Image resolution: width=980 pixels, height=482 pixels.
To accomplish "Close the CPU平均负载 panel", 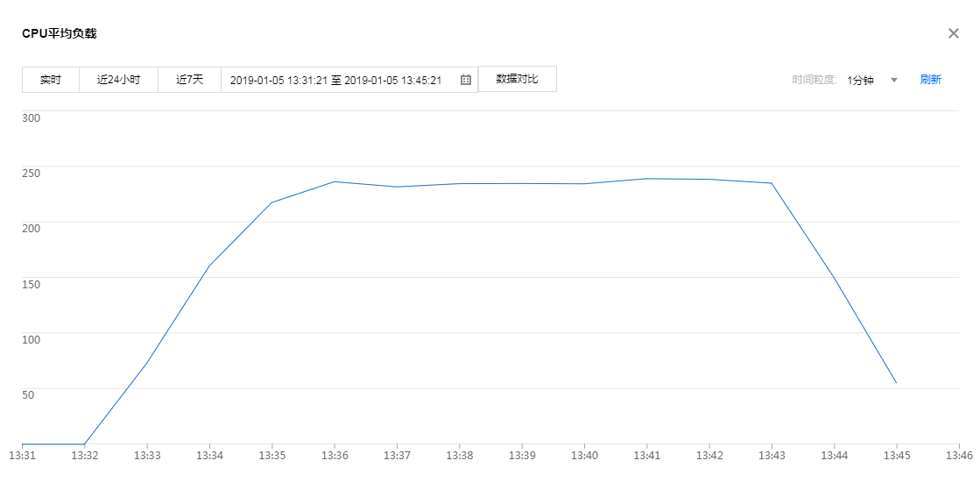I will (x=954, y=33).
